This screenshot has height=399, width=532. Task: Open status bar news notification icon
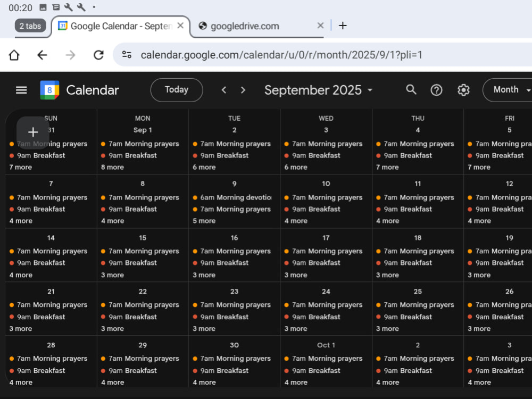point(56,7)
